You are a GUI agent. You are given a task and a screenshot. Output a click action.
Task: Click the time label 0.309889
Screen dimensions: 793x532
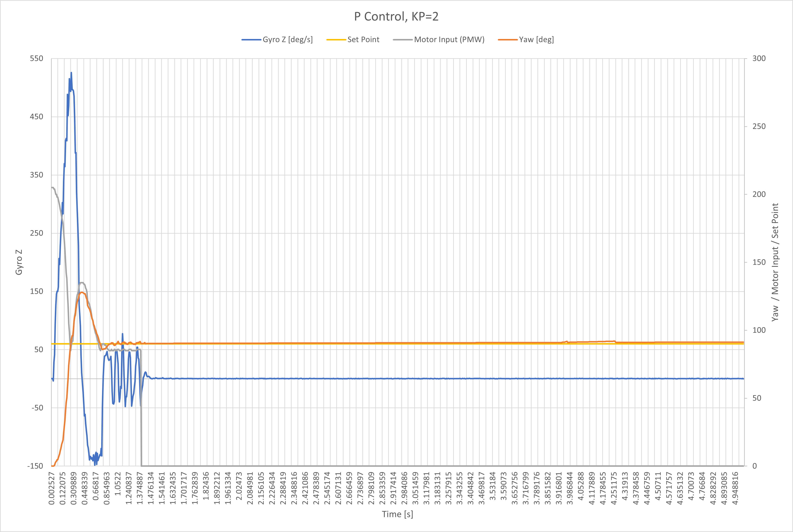(74, 488)
